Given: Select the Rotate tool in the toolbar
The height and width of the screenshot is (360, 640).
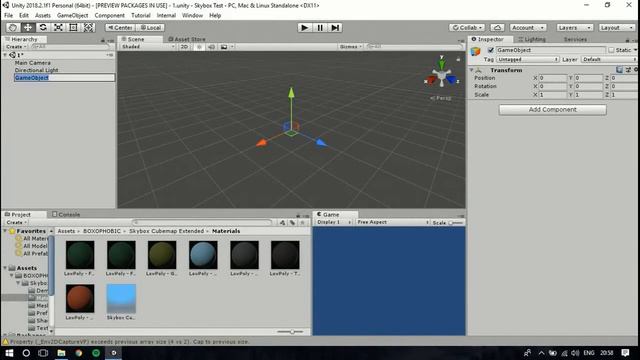Looking at the screenshot, I should click(x=43, y=27).
